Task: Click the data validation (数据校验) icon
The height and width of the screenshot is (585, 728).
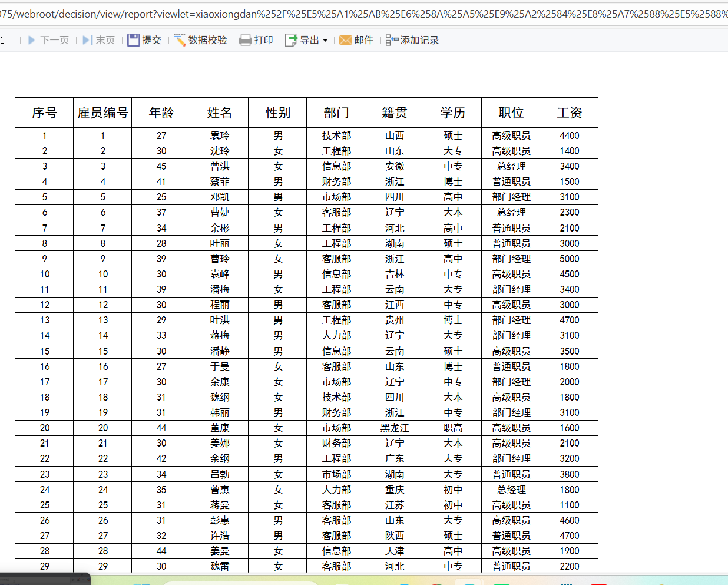Action: tap(180, 40)
